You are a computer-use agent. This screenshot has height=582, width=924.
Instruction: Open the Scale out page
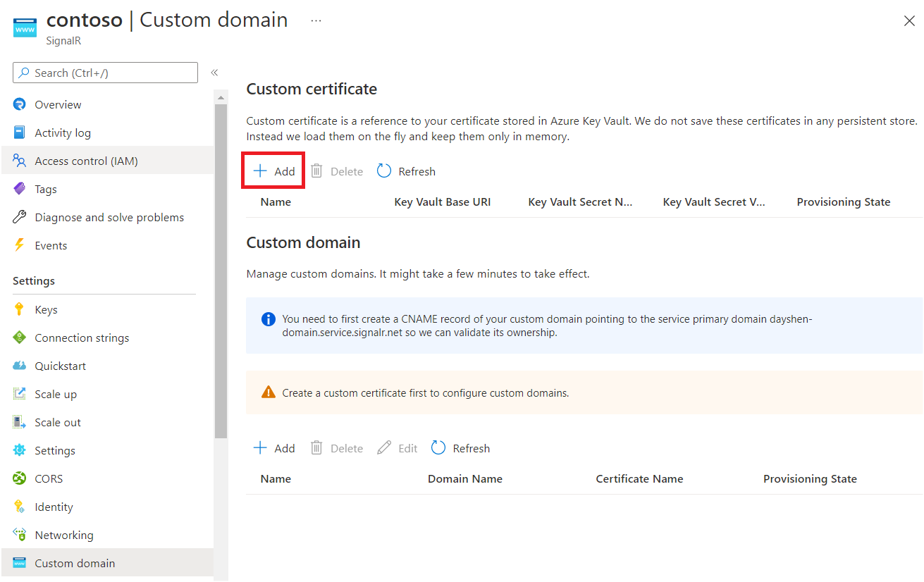[56, 421]
